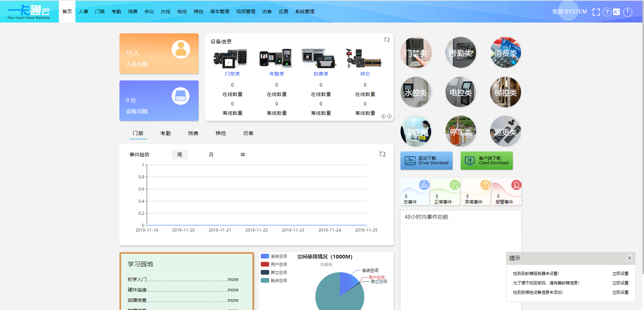644x310 pixels.
Task: Toggle 系统空间 legend swatch
Action: [265, 256]
